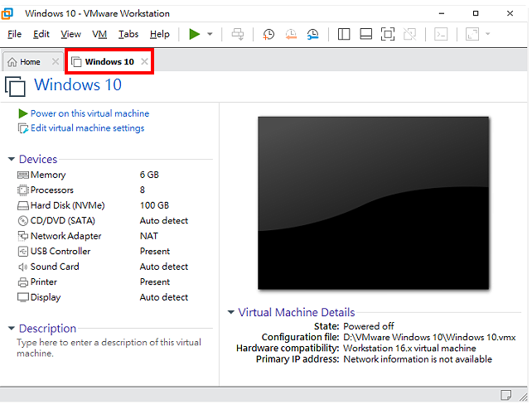Click the VMware Workstation title bar icon
This screenshot has height=404, width=532.
coord(7,13)
